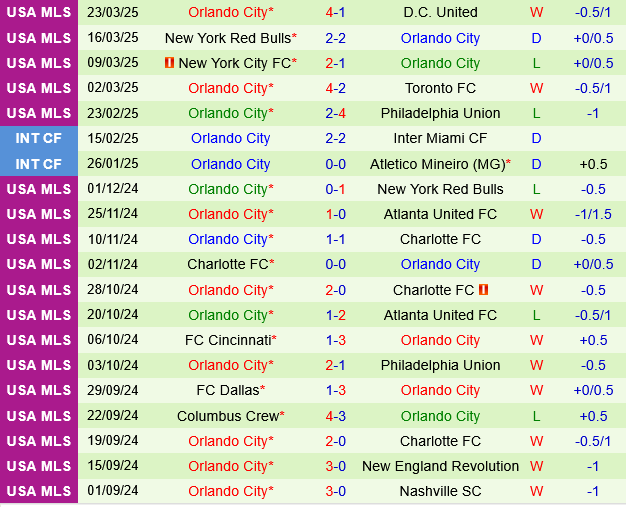Click on Atletico Mineiro (MG) team name
The height and width of the screenshot is (507, 626).
pos(440,164)
